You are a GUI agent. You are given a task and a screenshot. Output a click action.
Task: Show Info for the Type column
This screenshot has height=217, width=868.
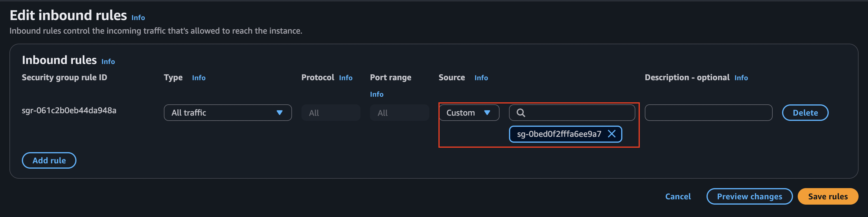(x=198, y=78)
